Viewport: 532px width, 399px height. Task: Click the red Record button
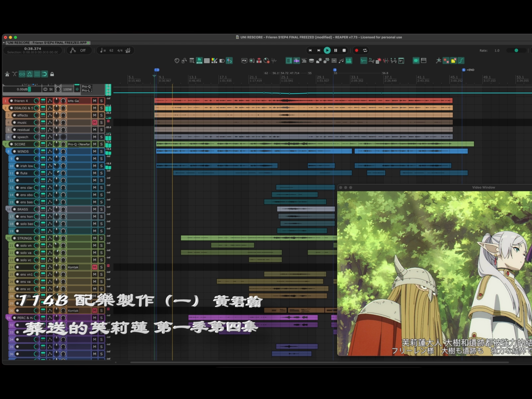[357, 50]
